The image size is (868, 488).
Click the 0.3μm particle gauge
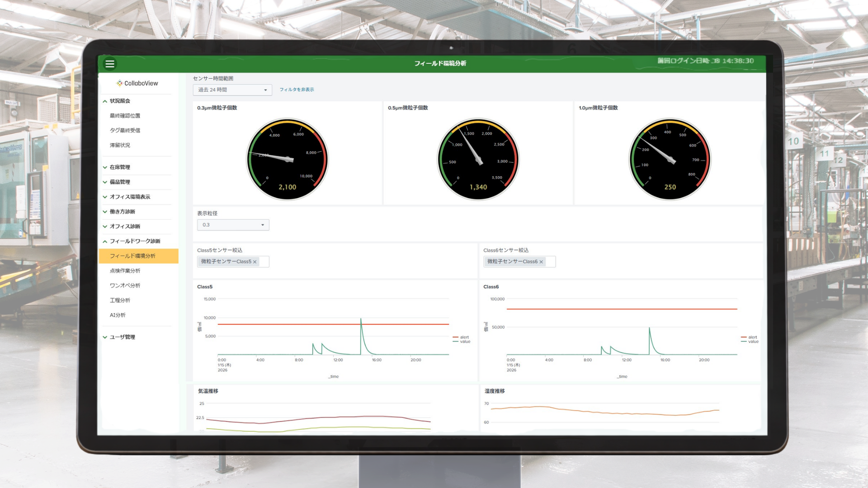(287, 159)
